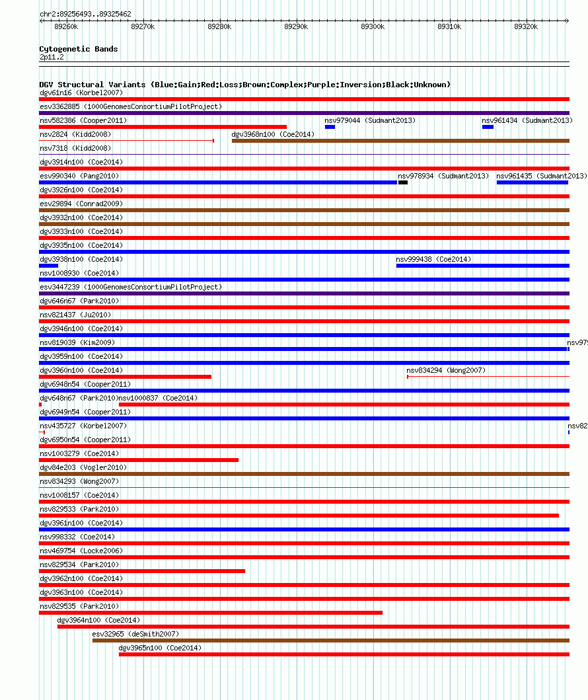Select nsv821437 (Ju2010) label
This screenshot has width=588, height=700.
tap(75, 315)
